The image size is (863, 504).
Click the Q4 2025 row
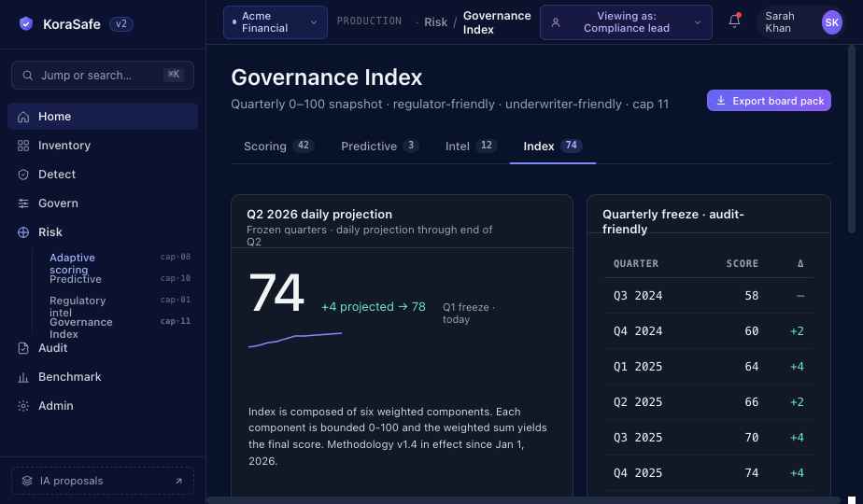pyautogui.click(x=709, y=472)
